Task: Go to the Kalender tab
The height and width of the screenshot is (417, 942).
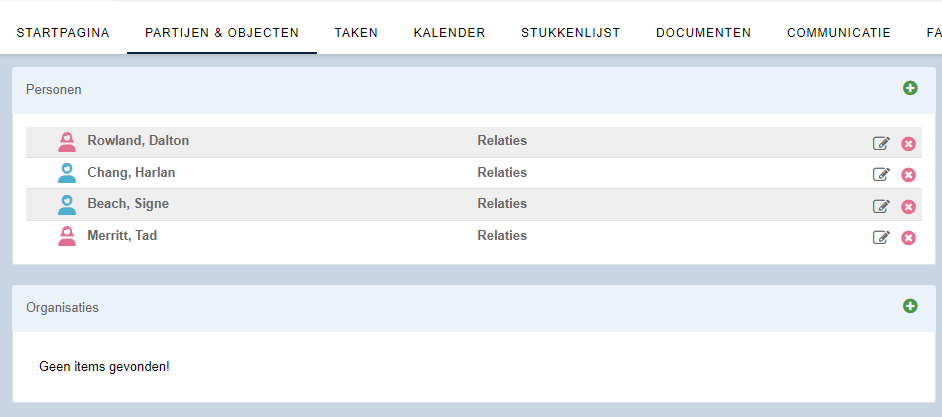Action: click(449, 33)
